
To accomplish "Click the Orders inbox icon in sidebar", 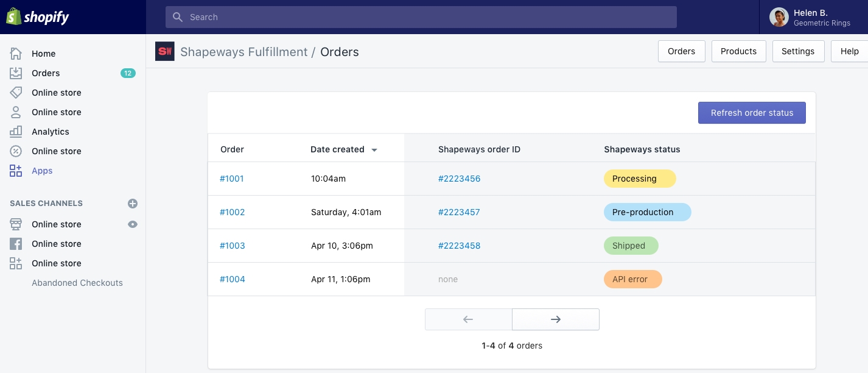I will pos(16,73).
